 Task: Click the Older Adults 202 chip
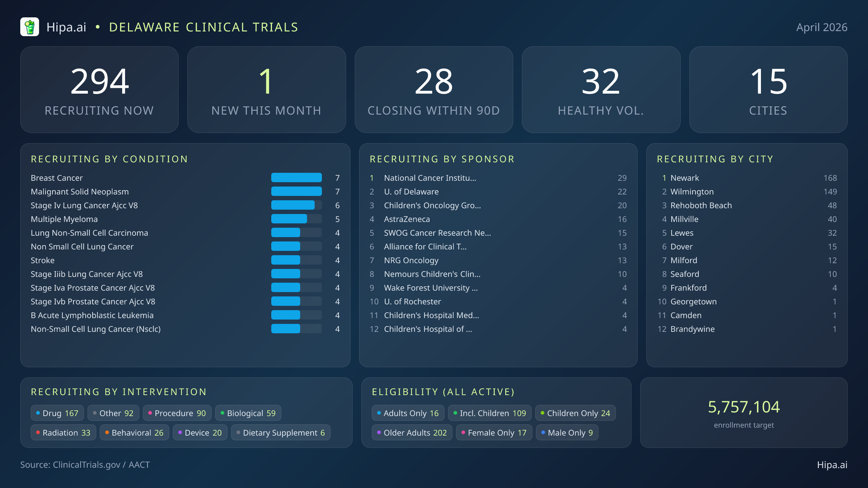412,433
